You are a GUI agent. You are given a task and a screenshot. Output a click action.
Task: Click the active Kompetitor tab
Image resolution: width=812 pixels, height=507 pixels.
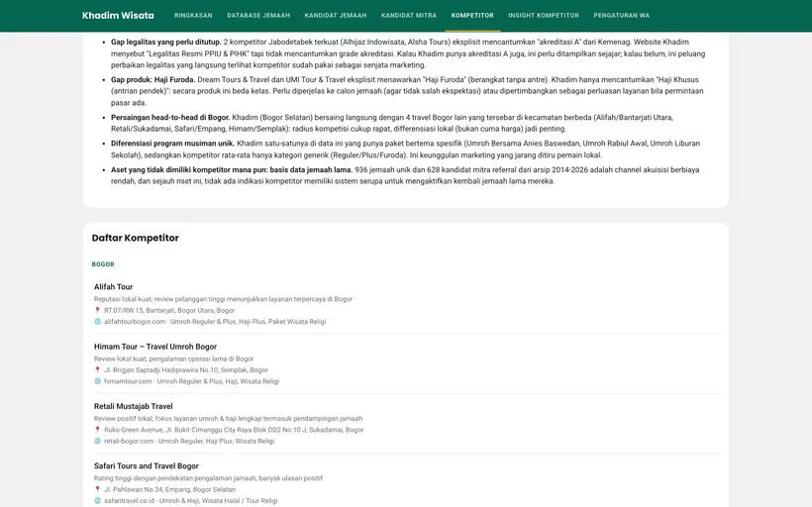coord(472,16)
